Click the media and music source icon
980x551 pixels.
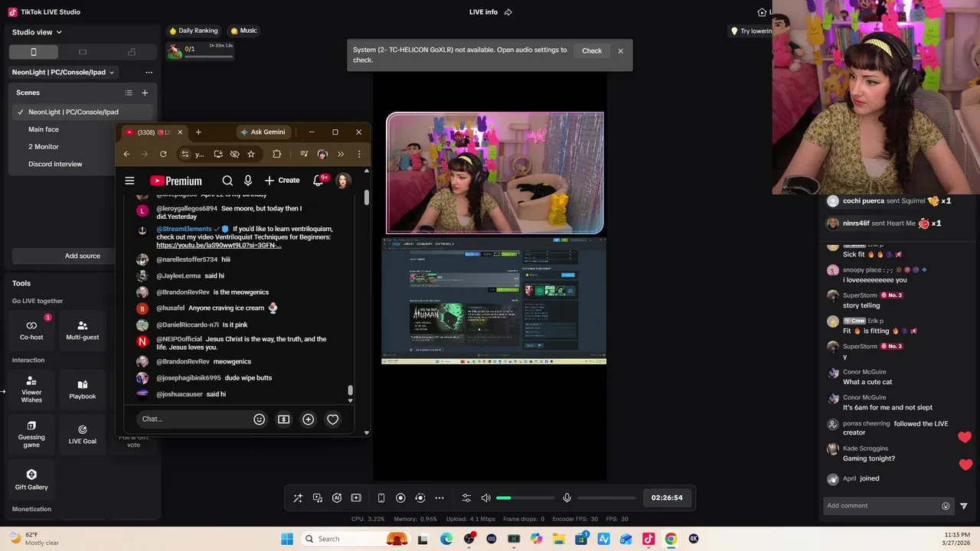(318, 497)
